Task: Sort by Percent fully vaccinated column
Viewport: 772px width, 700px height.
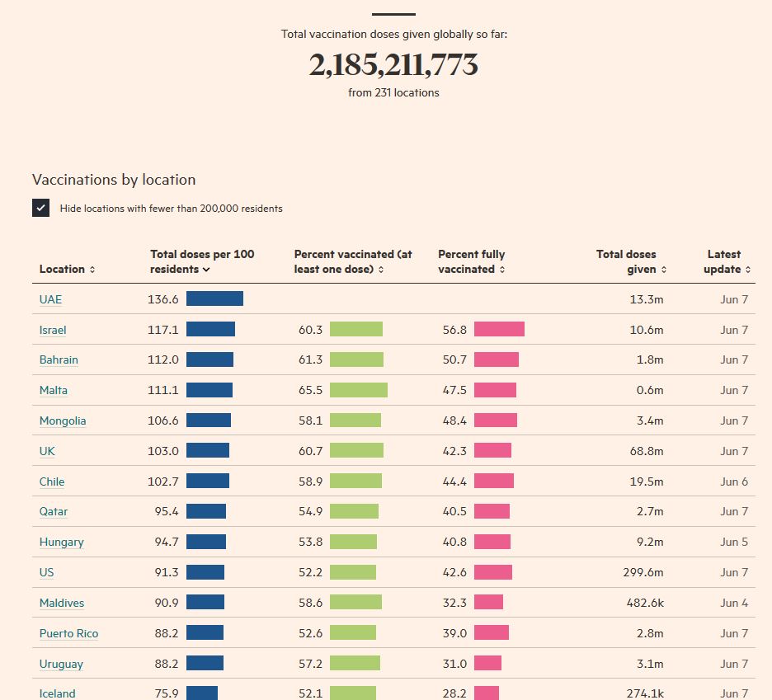Action: [x=472, y=261]
